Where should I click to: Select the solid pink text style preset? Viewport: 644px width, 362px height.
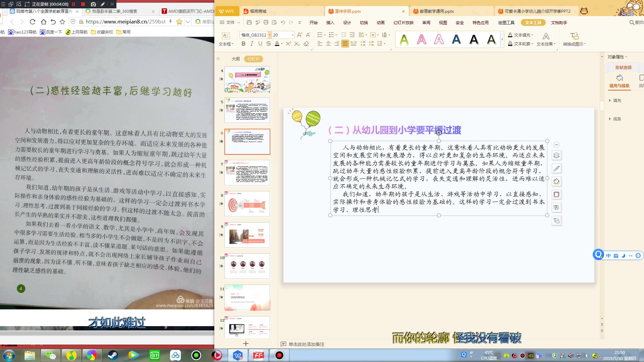click(x=422, y=40)
